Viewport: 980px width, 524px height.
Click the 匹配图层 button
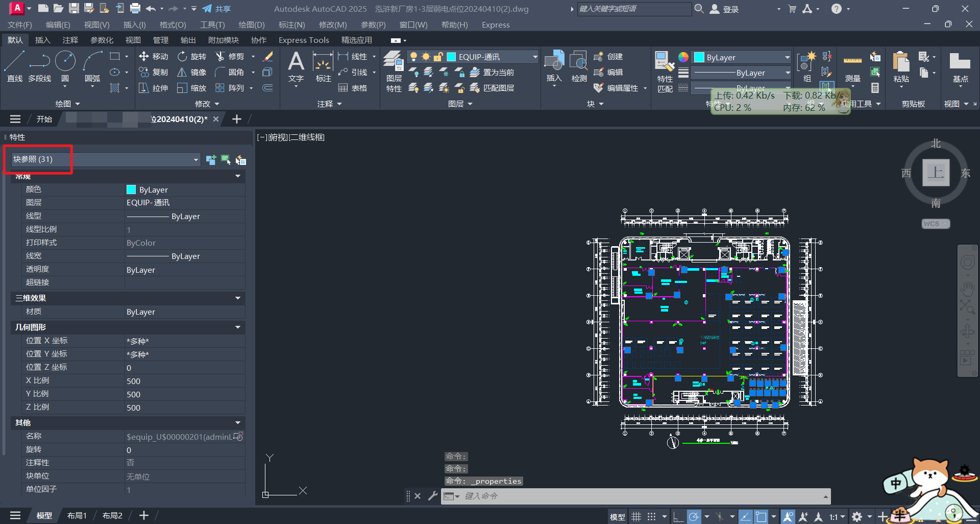point(492,88)
